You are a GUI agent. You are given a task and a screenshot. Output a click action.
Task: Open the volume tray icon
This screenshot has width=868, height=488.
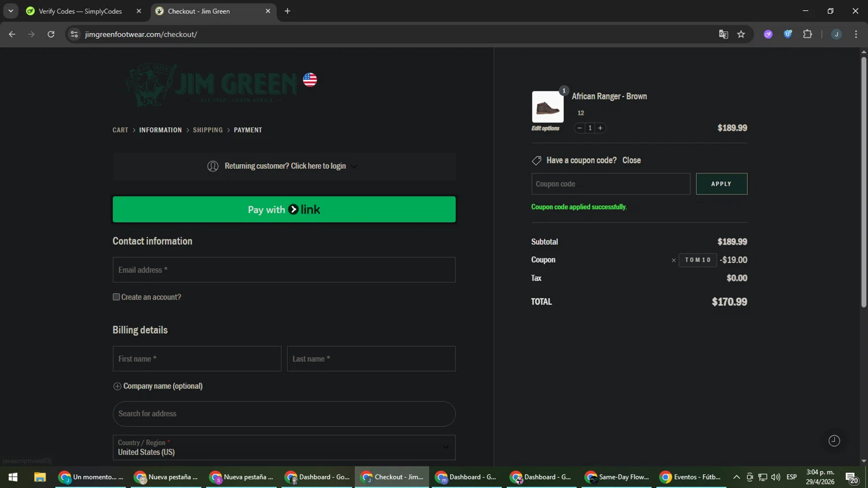(775, 477)
